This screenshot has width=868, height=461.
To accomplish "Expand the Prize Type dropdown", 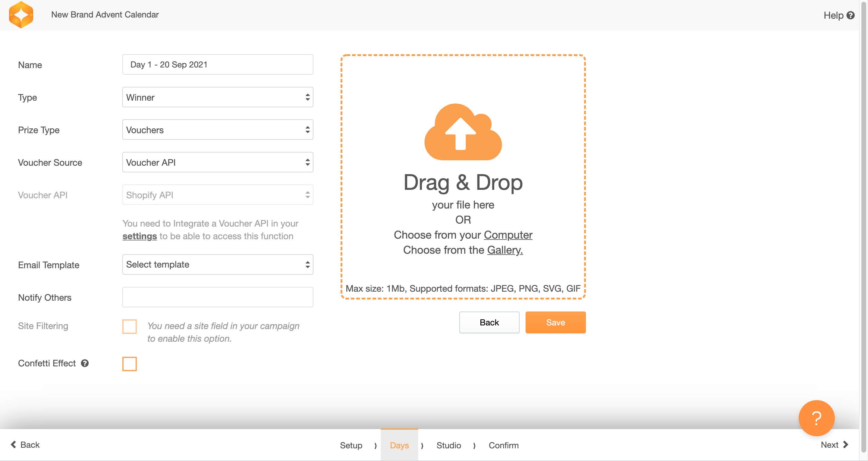I will [x=217, y=130].
